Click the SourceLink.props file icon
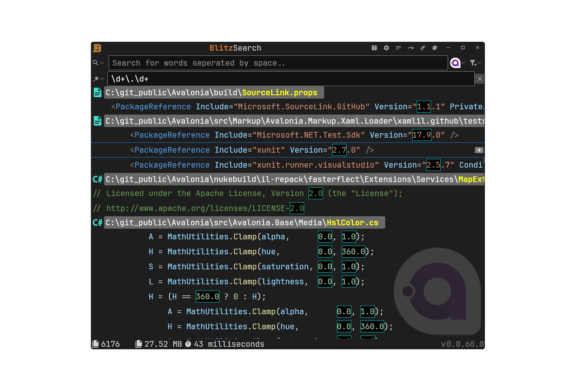Viewport: 571px width, 392px height. [98, 92]
